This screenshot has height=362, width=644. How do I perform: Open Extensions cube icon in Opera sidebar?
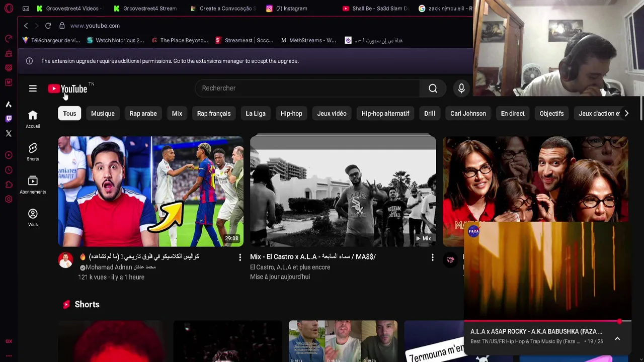[9, 185]
